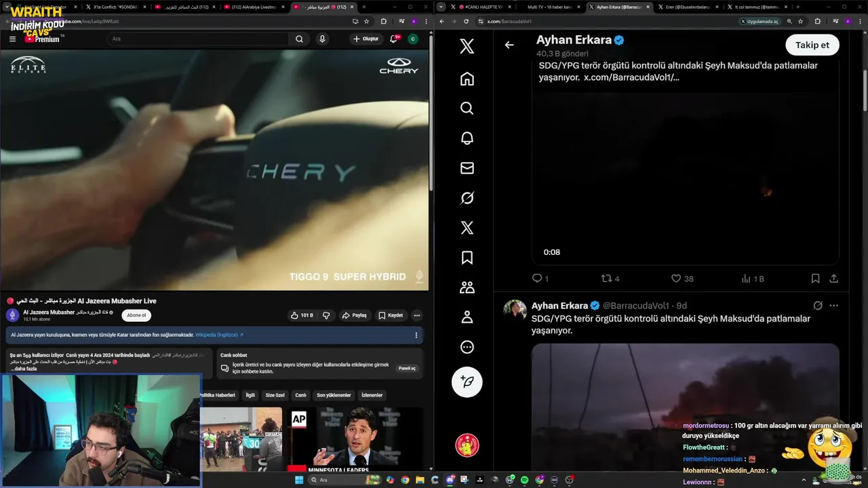Select the İzlenenler filter chip

coord(372,395)
